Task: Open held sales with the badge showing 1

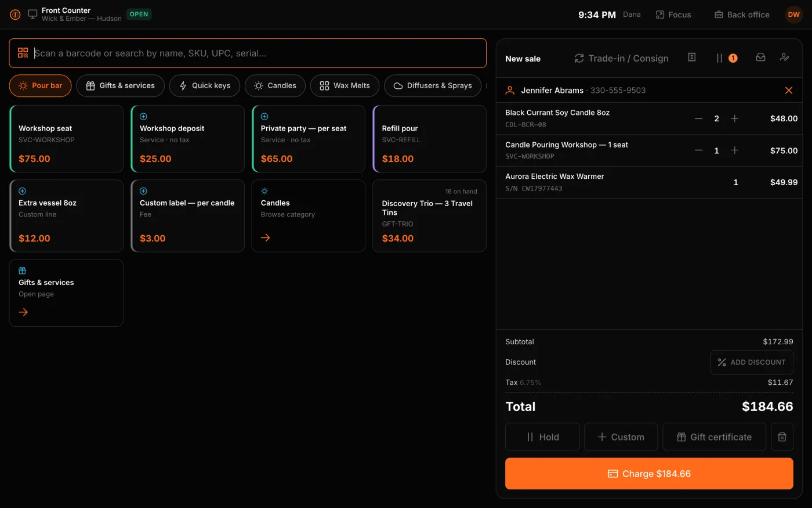Action: [x=726, y=58]
